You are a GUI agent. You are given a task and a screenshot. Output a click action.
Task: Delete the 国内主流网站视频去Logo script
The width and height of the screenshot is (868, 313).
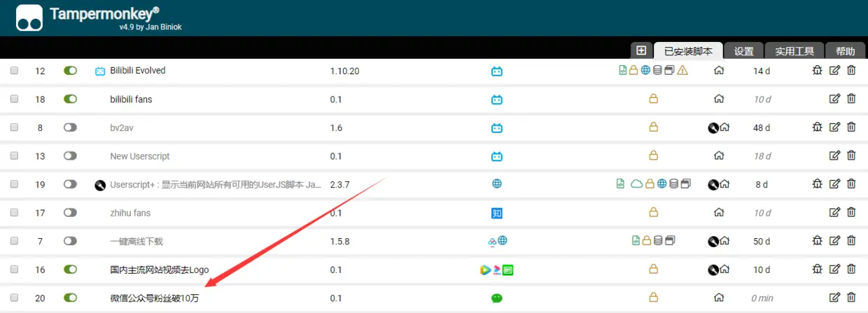point(851,269)
